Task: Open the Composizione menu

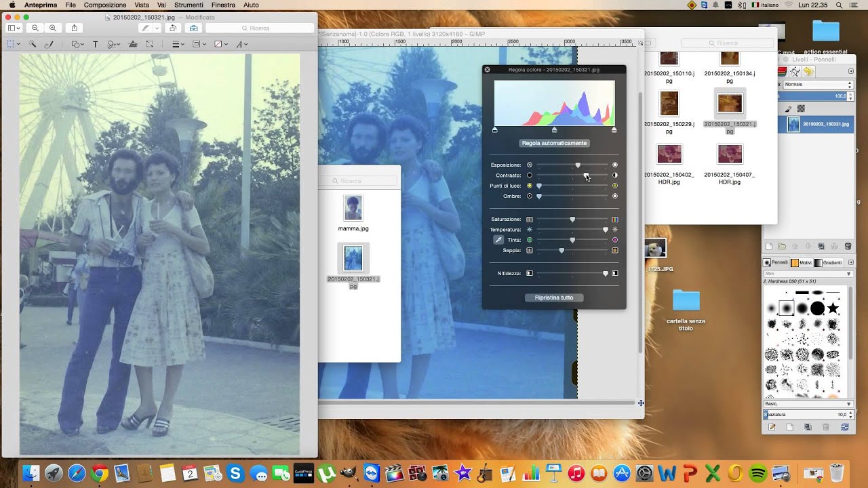Action: [x=105, y=5]
